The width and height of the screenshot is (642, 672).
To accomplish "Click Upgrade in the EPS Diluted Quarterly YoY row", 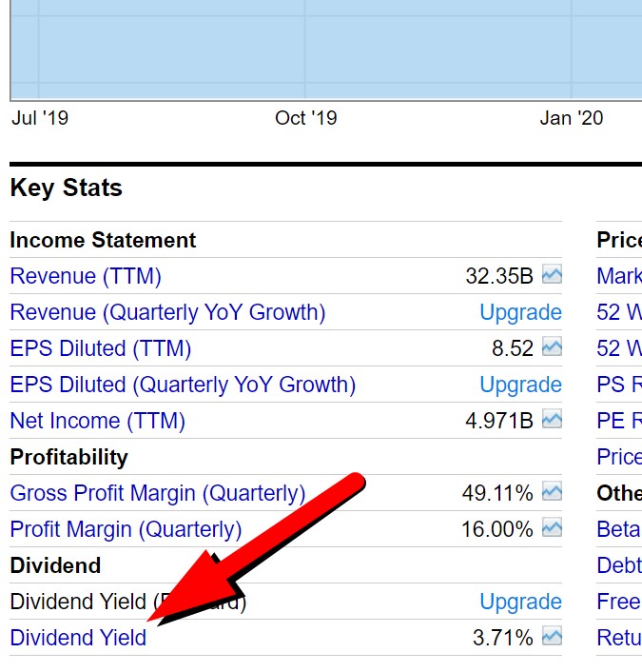I will pos(520,385).
